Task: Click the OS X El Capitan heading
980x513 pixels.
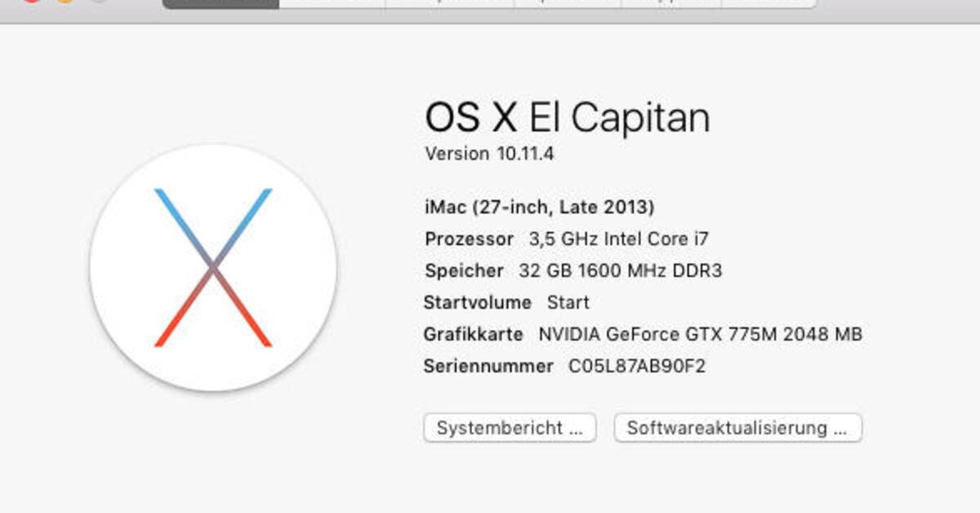Action: pyautogui.click(x=567, y=118)
